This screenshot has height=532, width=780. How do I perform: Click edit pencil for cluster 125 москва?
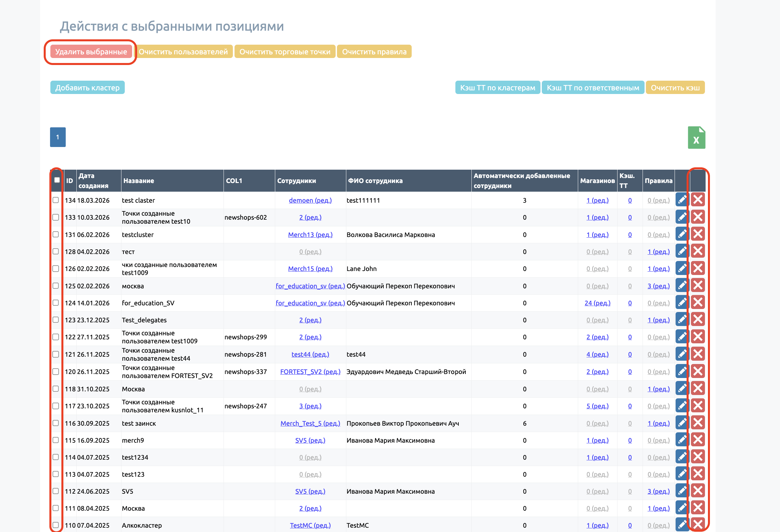point(682,286)
